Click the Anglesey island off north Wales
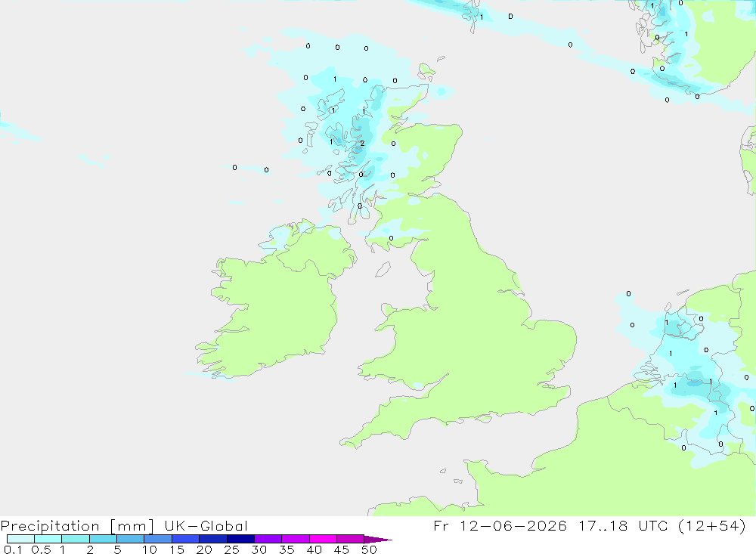Image resolution: width=756 pixels, height=554 pixels. click(388, 310)
